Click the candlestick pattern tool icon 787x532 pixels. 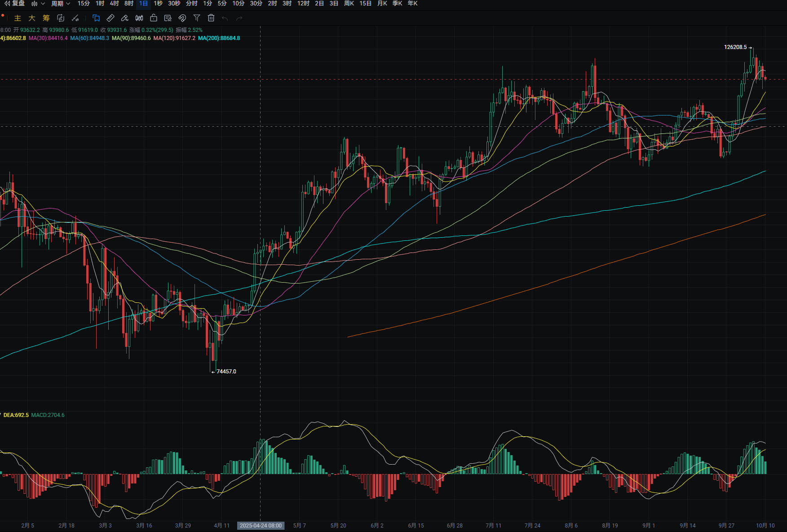coord(139,18)
